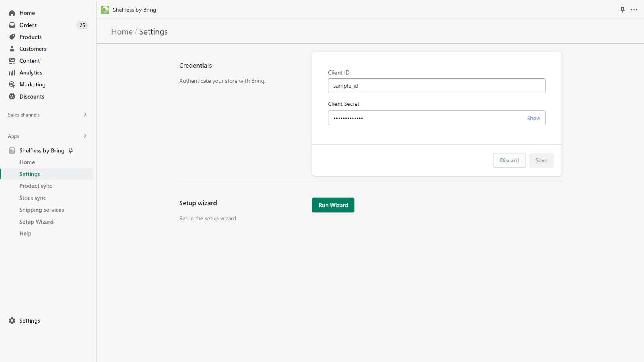Open Setup Wizard menu item
This screenshot has height=362, width=644.
tap(36, 222)
